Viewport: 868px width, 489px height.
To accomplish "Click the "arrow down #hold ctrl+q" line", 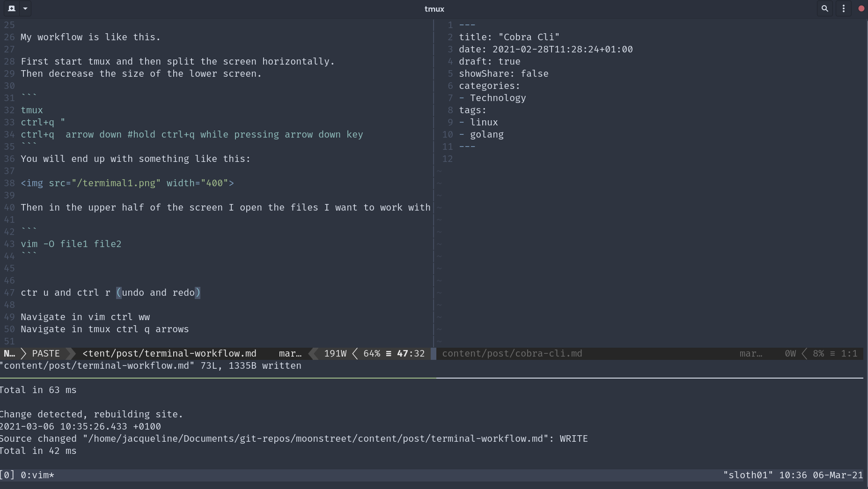I will coord(192,134).
